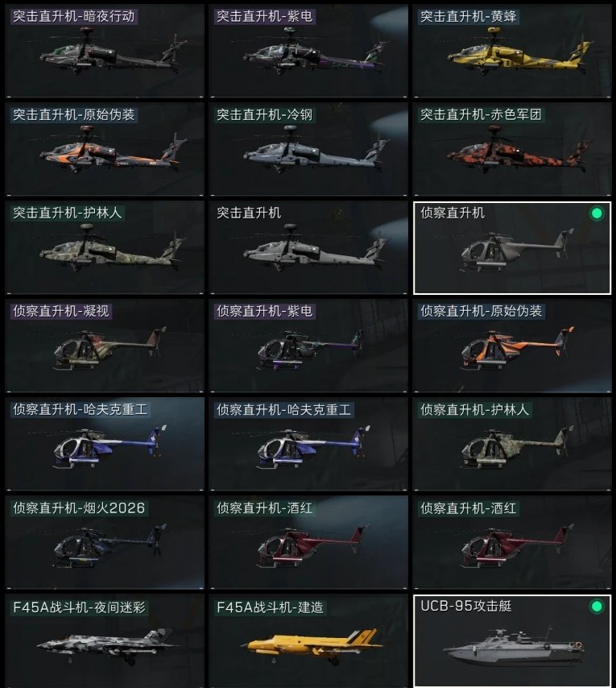Image resolution: width=616 pixels, height=688 pixels.
Task: Select the 侦察直升机-护林人 camo helicopter
Action: click(512, 444)
